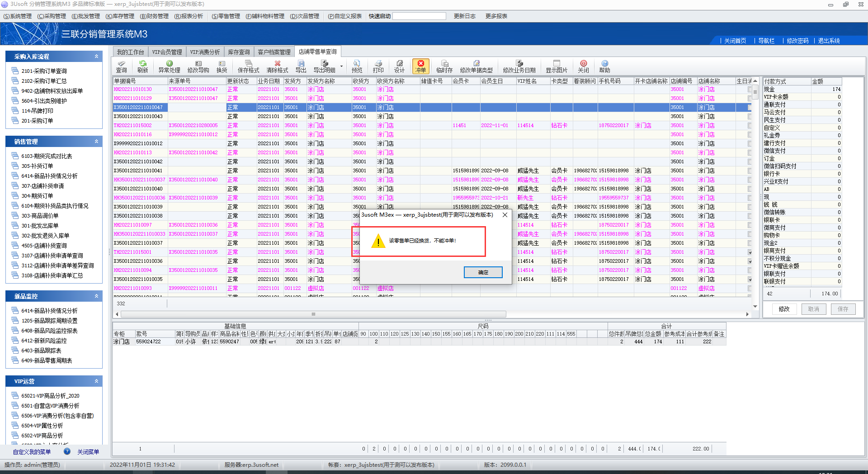Click 确定 in the warning dialog
The height and width of the screenshot is (474, 868).
(483, 272)
